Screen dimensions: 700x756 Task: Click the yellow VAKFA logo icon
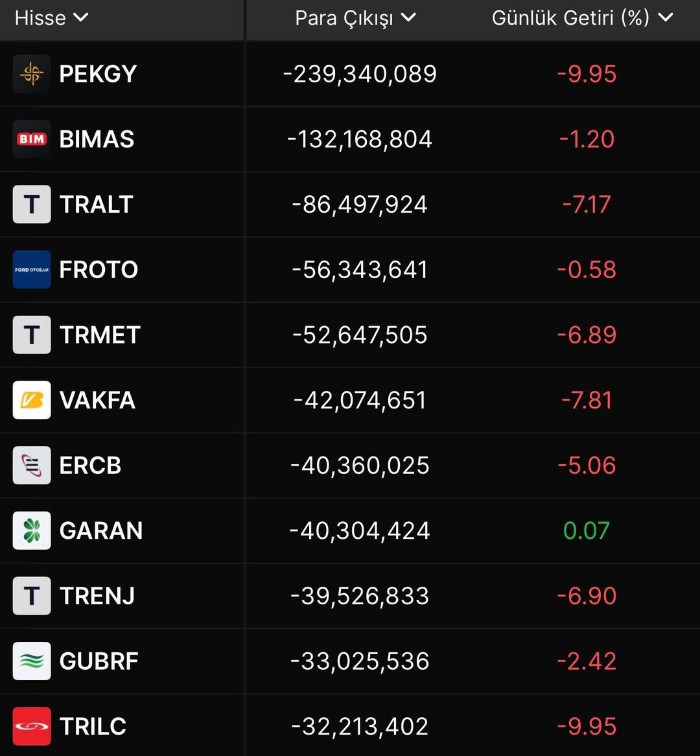[x=32, y=400]
